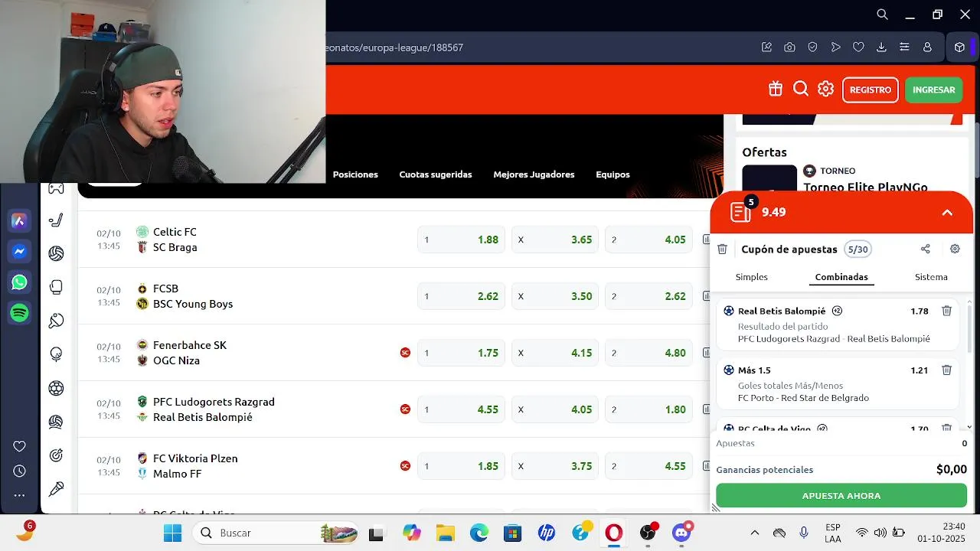
Task: Click the taskbar Buscar search box
Action: (x=275, y=533)
